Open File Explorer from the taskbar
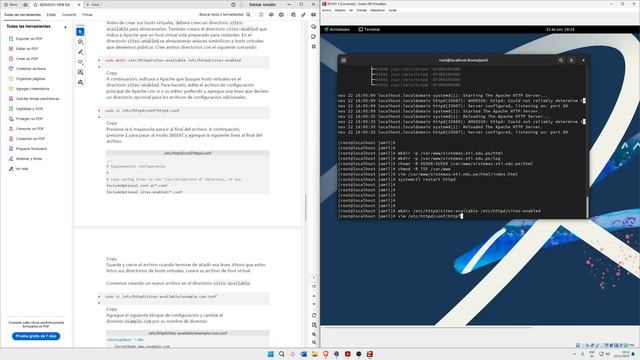Screen dimensions: 640x360 [315, 354]
